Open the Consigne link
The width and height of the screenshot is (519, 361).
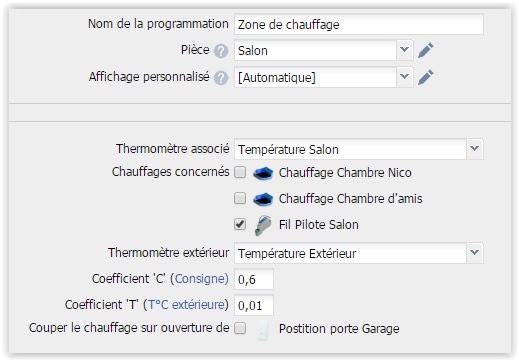[x=200, y=279]
